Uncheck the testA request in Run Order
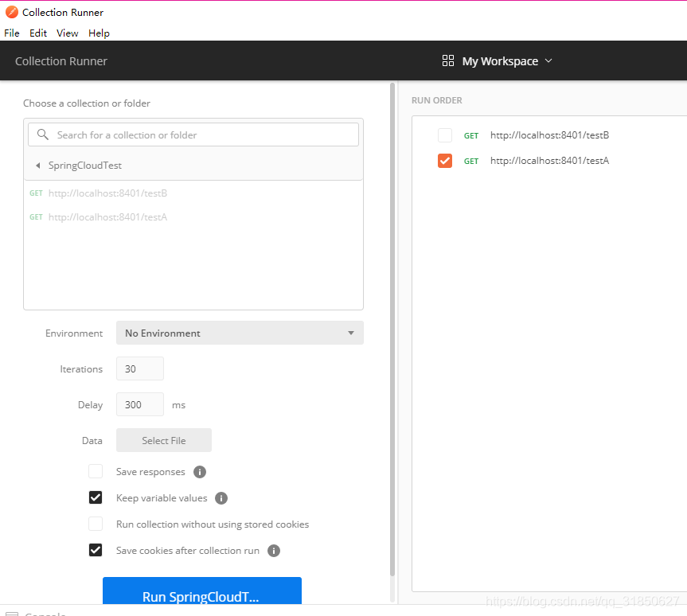687x616 pixels. pos(445,161)
